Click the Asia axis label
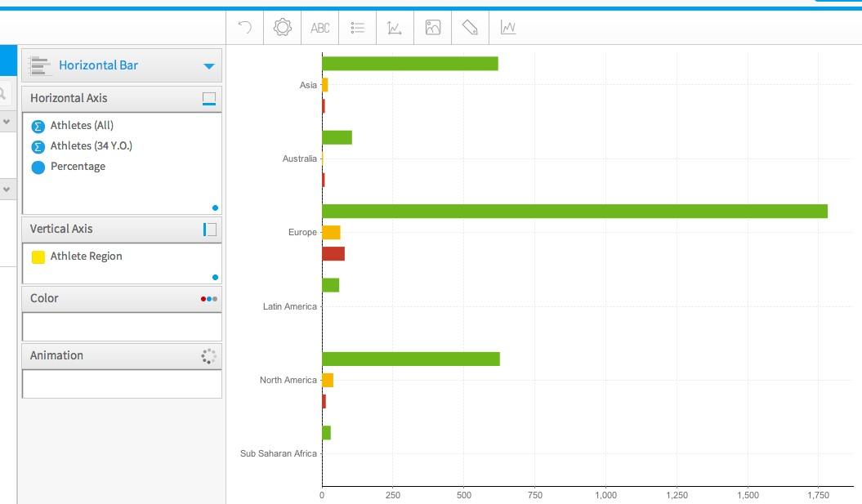862x504 pixels. pyautogui.click(x=308, y=85)
